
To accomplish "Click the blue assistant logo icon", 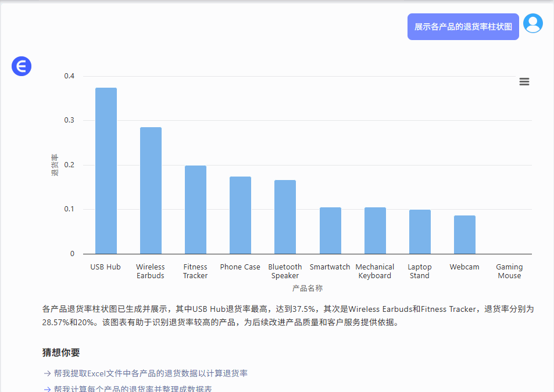I will coord(22,66).
